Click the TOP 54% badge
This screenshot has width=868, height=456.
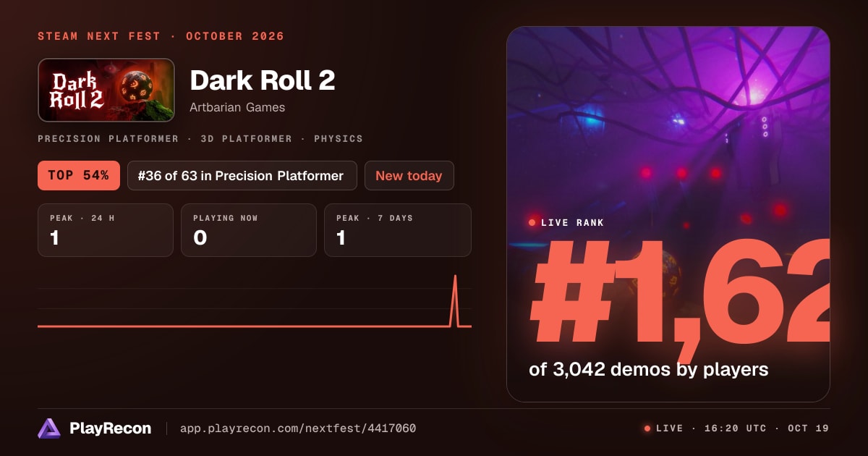pyautogui.click(x=79, y=176)
